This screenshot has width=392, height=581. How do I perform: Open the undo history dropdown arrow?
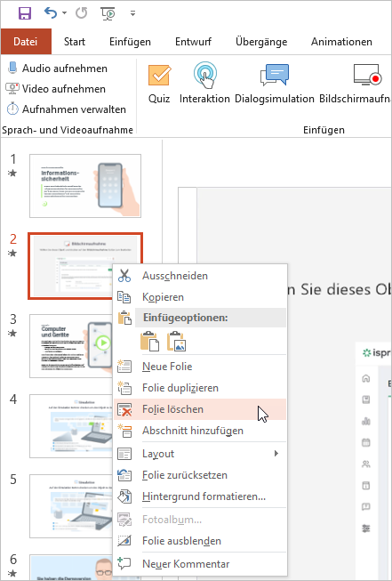64,13
